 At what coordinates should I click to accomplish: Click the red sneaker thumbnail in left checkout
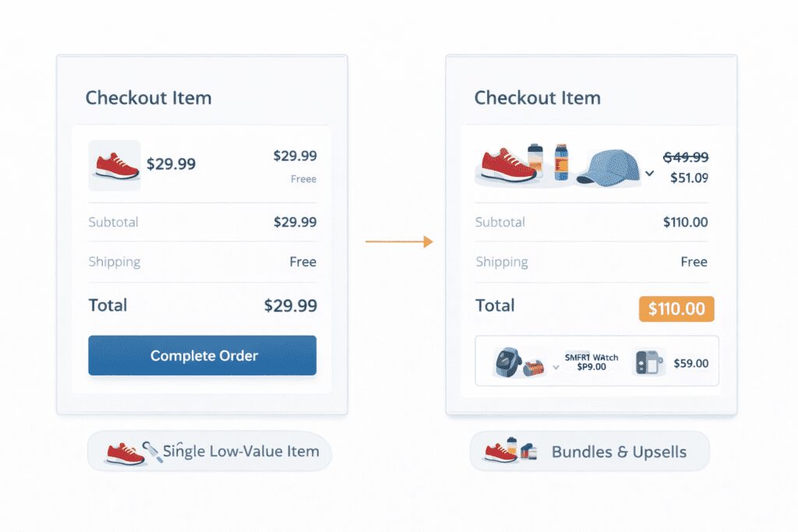click(115, 165)
